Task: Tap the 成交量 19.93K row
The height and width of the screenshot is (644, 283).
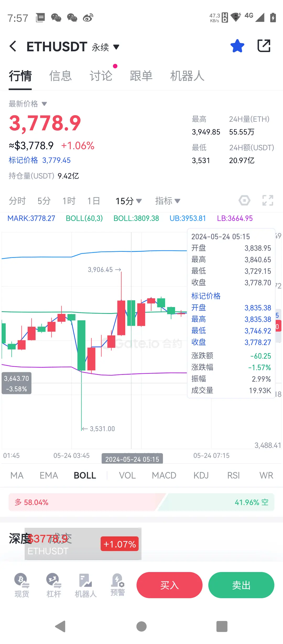Action: point(231,391)
